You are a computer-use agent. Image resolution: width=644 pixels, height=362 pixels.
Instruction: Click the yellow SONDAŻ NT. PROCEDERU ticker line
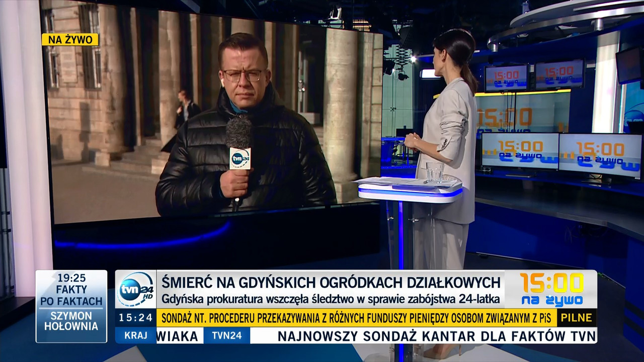[x=356, y=318]
